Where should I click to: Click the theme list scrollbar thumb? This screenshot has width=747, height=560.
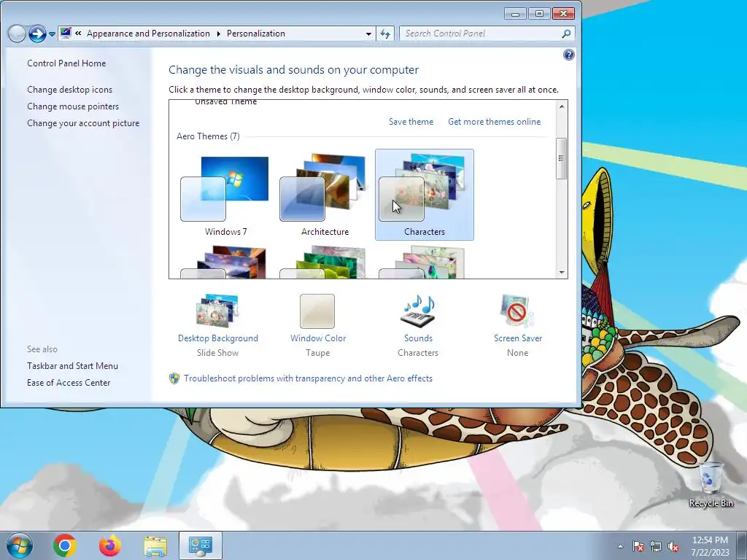click(x=562, y=158)
